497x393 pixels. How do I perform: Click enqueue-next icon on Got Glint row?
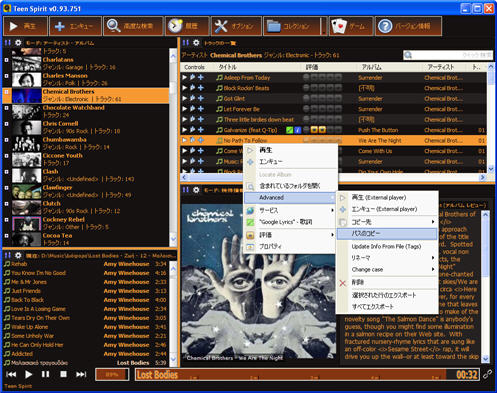click(193, 98)
